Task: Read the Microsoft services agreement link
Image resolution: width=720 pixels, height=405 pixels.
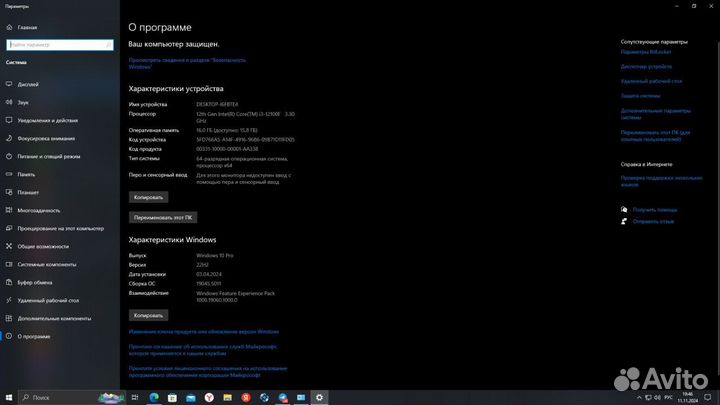Action: [x=202, y=350]
